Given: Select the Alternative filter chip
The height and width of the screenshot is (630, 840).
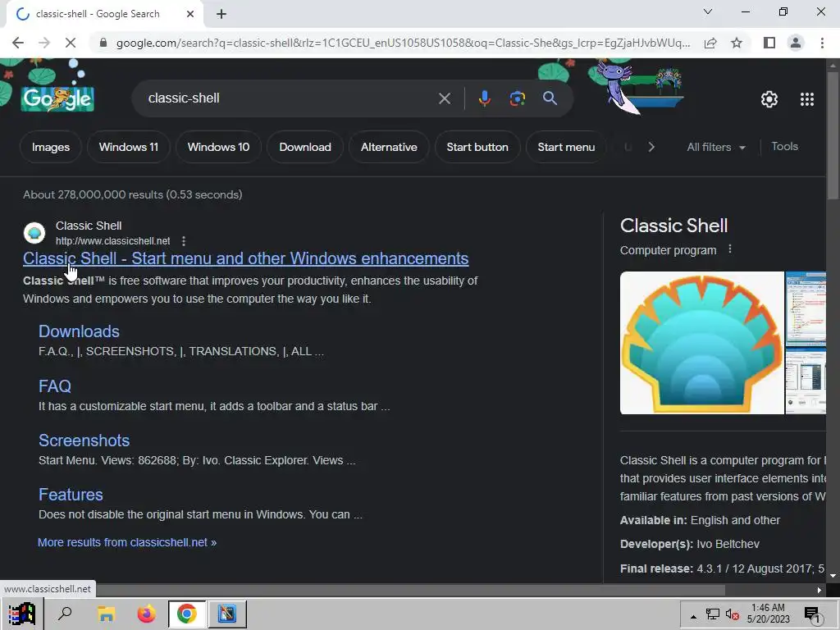Looking at the screenshot, I should click(x=389, y=148).
